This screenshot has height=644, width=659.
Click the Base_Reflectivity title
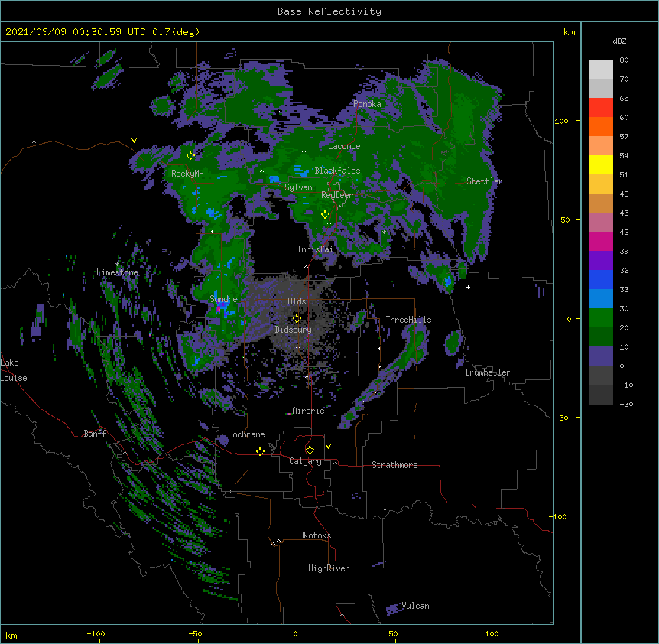coord(329,11)
